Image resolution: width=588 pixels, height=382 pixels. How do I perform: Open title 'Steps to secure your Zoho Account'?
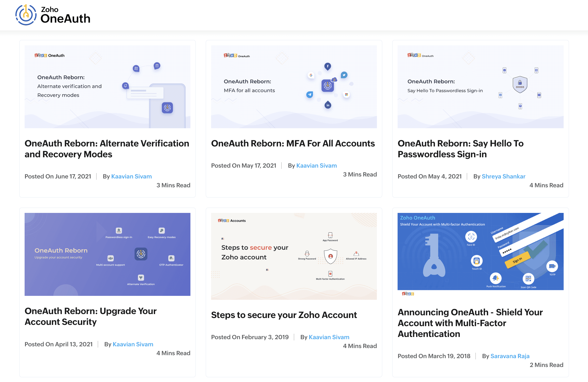pos(284,315)
